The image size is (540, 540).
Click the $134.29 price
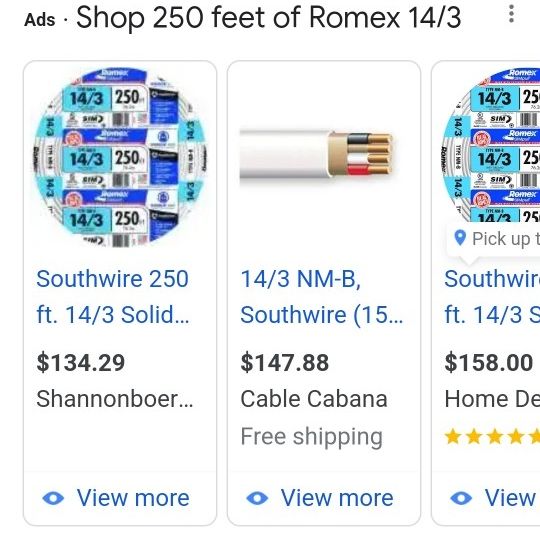tap(81, 363)
